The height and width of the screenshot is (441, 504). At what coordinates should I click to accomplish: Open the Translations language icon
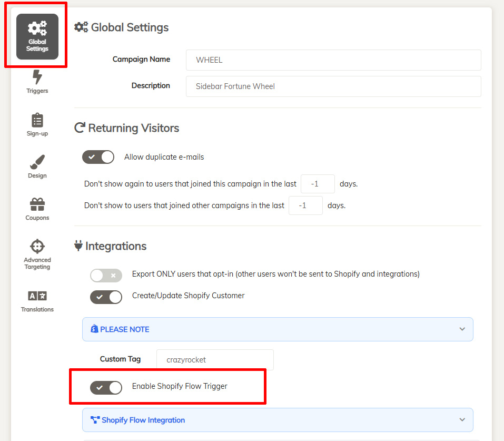37,296
